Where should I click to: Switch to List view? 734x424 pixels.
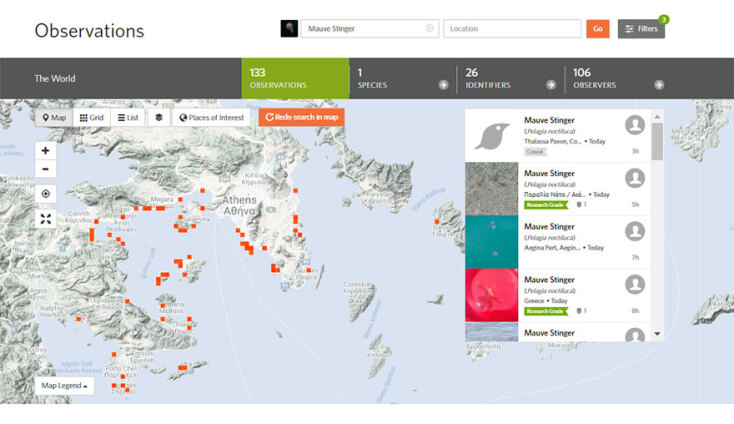coord(127,118)
